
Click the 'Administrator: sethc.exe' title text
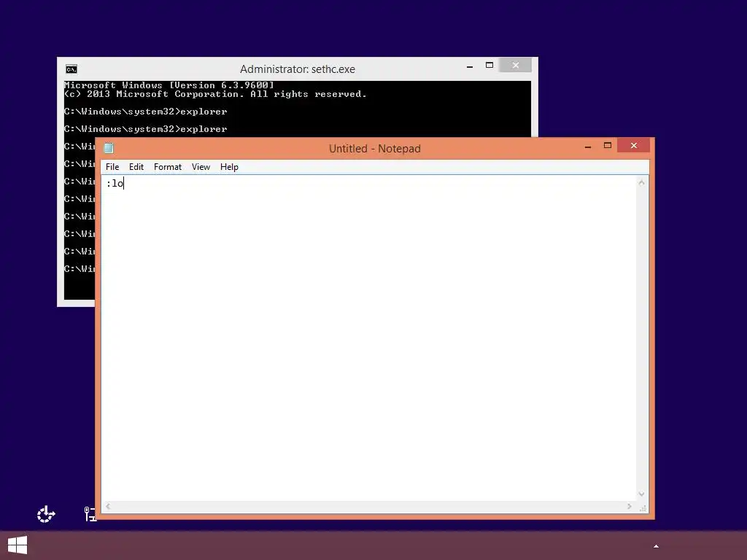point(298,69)
